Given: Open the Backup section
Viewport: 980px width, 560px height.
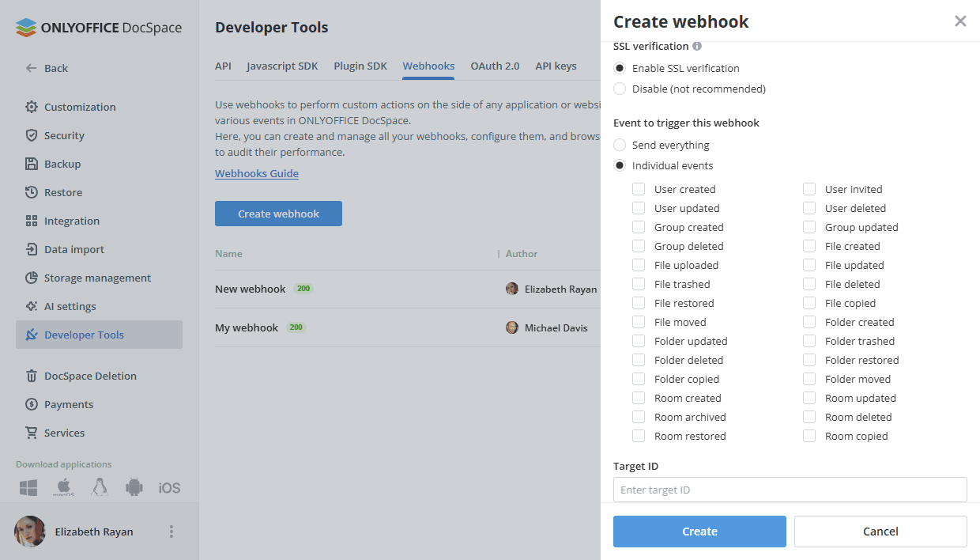Looking at the screenshot, I should point(60,164).
